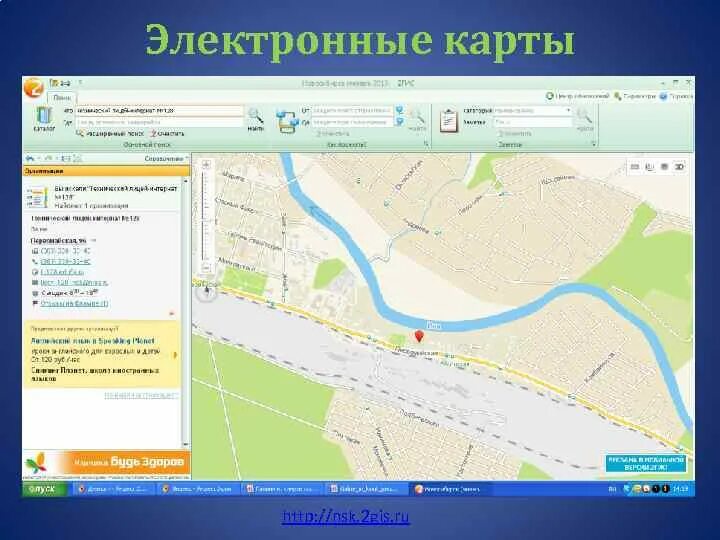The width and height of the screenshot is (720, 540).
Task: Click the Организации panel header
Action: [106, 171]
